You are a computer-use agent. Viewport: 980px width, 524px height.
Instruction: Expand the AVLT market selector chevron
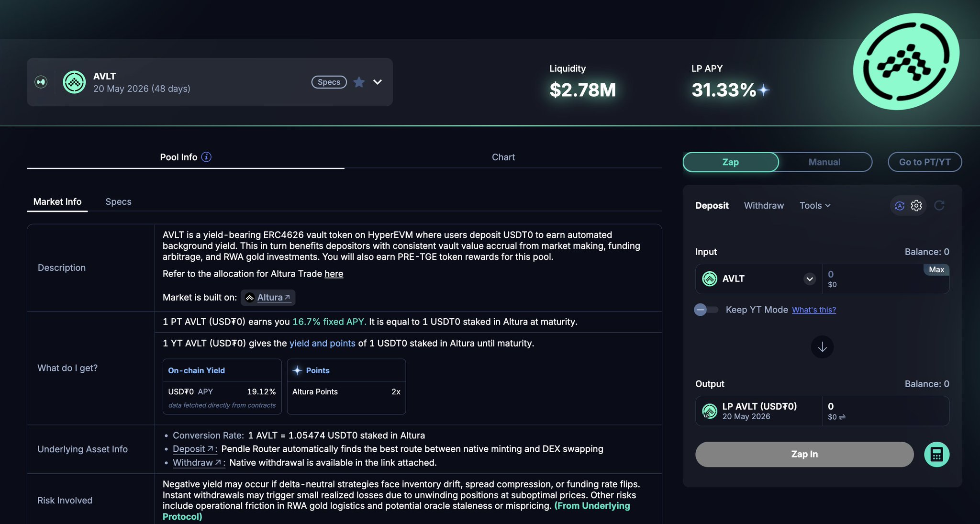coord(378,82)
